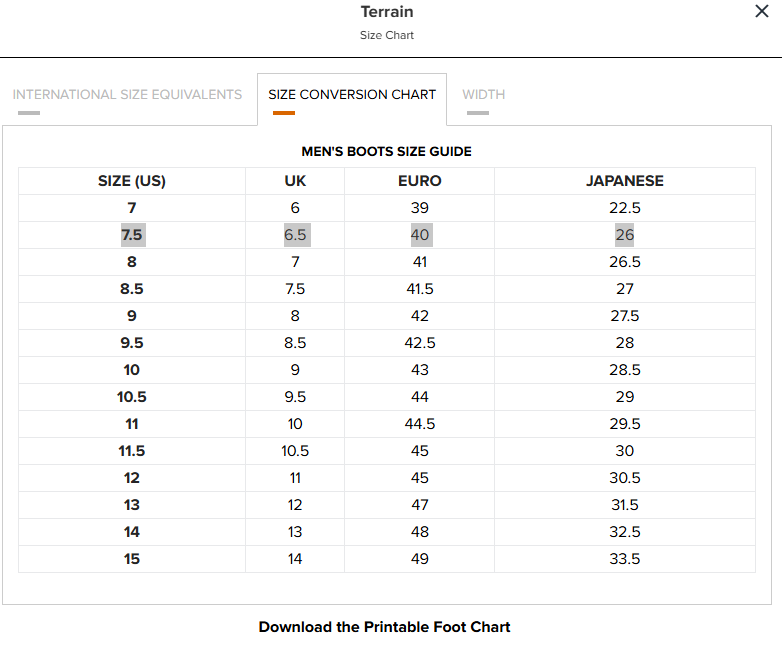Click the JAPANESE column header

click(x=625, y=181)
